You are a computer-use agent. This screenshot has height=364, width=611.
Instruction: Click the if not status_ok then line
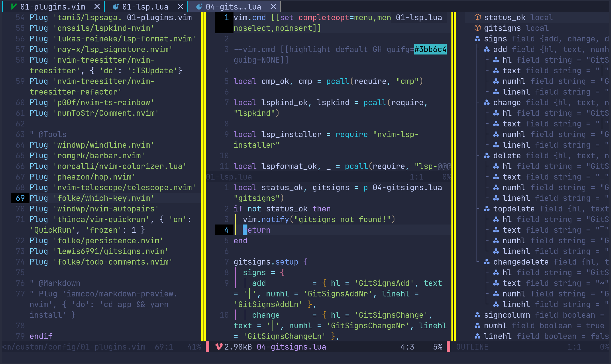coord(282,209)
